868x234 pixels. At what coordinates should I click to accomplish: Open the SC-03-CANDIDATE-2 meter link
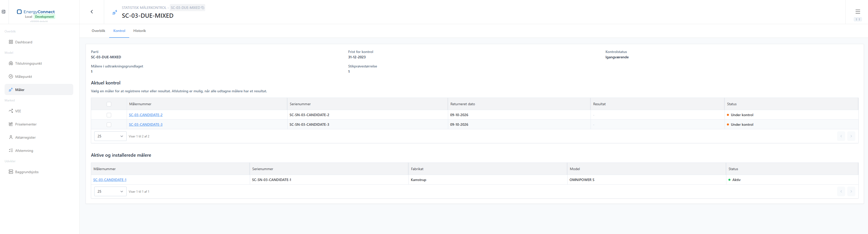[x=146, y=115]
